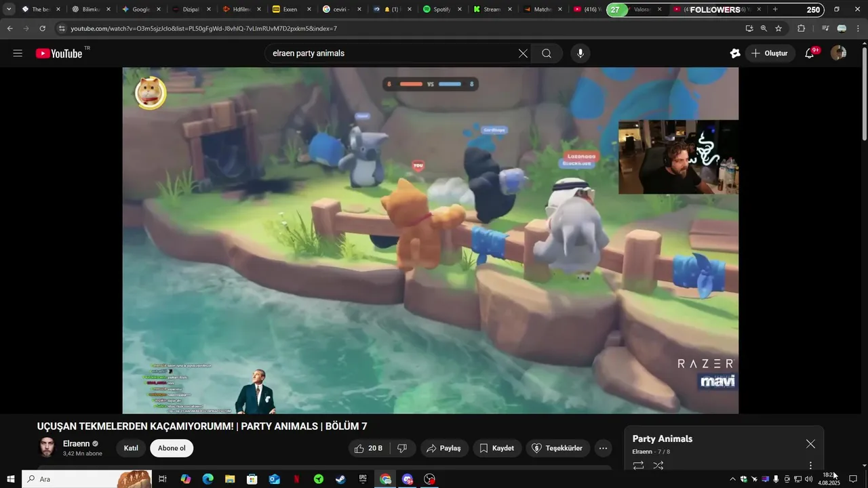Clear the search text with X
Image resolution: width=868 pixels, height=488 pixels.
[523, 54]
